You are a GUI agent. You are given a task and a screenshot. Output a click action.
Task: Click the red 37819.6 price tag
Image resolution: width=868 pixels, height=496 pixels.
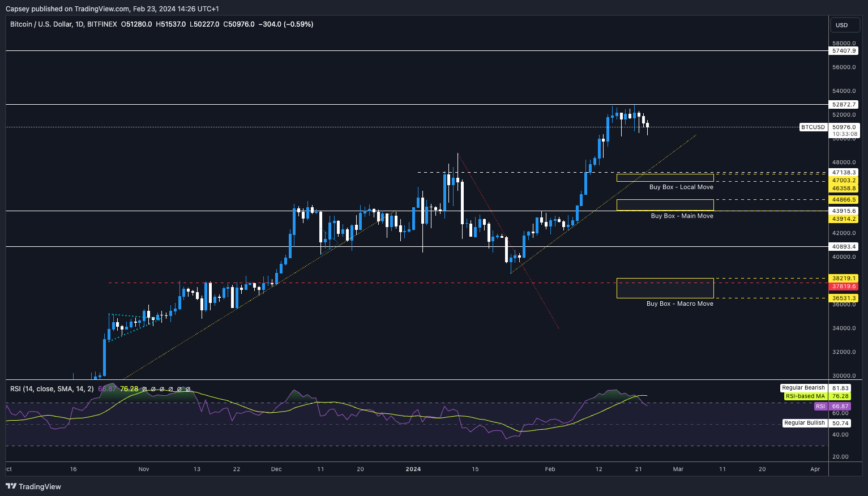[x=844, y=287]
